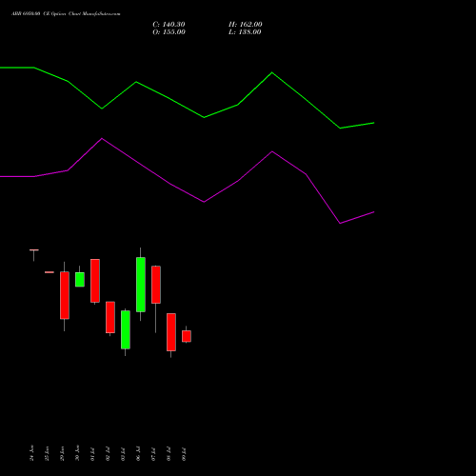The width and height of the screenshot is (476, 476).
Task: Click the red 02 Jul candlestick
Action: [x=110, y=317]
